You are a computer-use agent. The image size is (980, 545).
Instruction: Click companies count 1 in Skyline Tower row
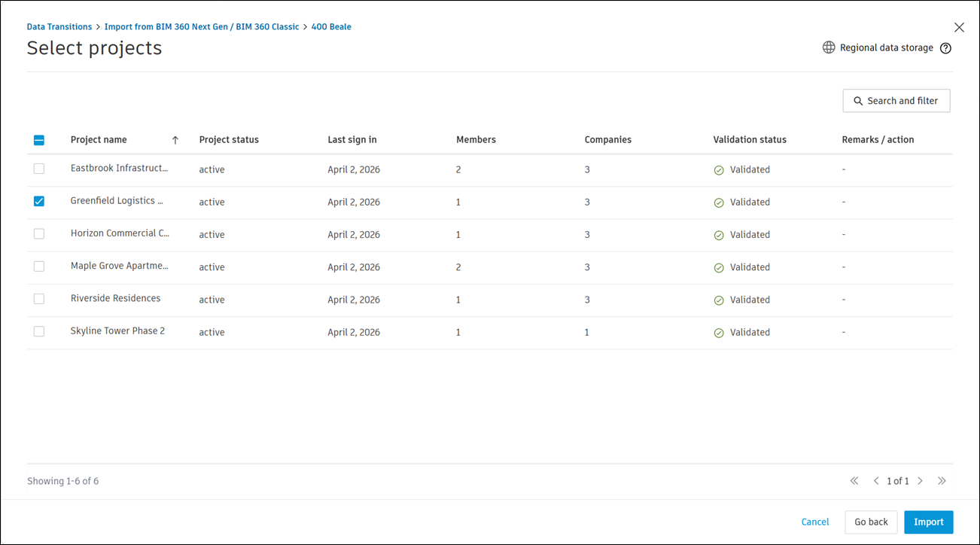tap(587, 332)
